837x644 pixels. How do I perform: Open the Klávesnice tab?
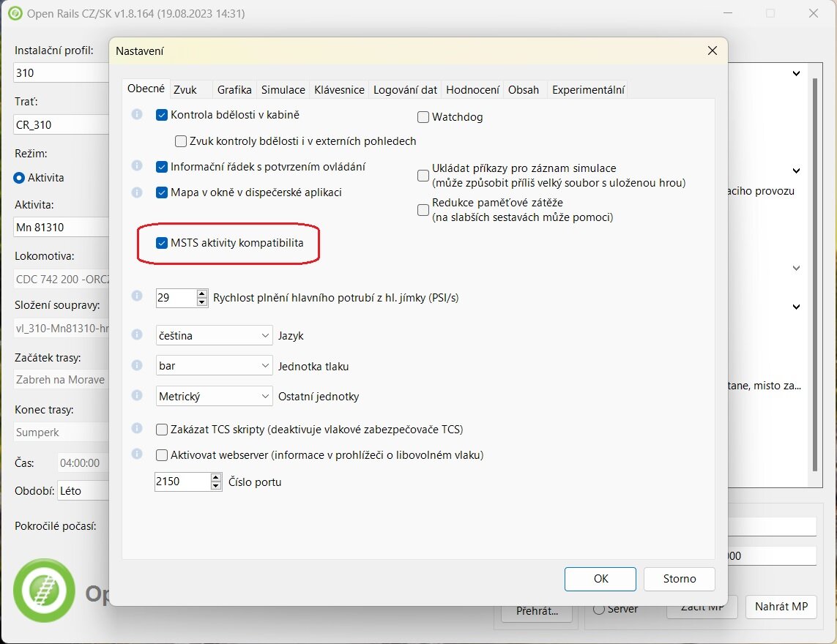(339, 89)
